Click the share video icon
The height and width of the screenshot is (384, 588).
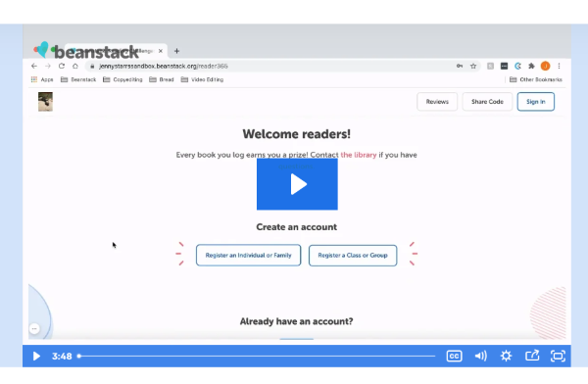[x=532, y=356]
